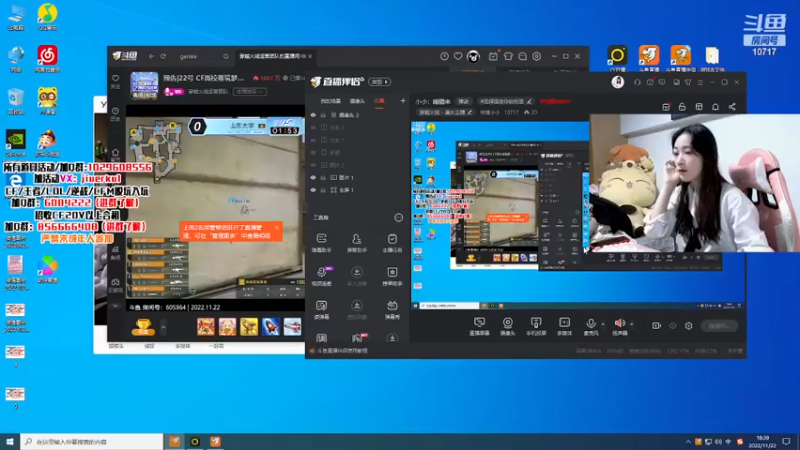Viewport: 800px width, 450px height.
Task: Switch to the 摄像头 scene tab
Action: tap(357, 101)
